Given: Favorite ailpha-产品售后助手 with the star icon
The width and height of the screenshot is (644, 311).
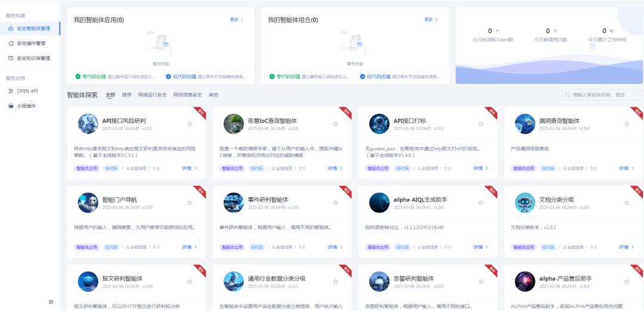Looking at the screenshot, I should coord(627,281).
